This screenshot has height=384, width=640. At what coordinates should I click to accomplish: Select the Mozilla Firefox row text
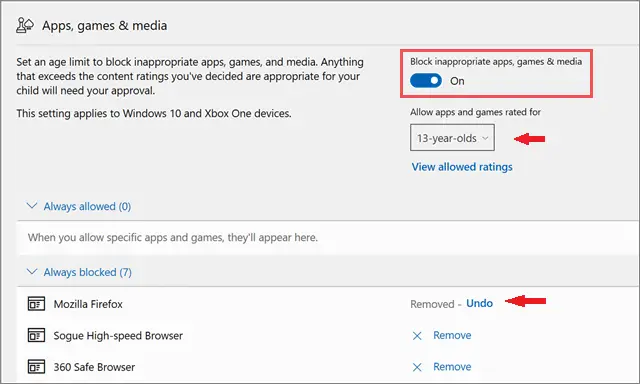pyautogui.click(x=88, y=304)
